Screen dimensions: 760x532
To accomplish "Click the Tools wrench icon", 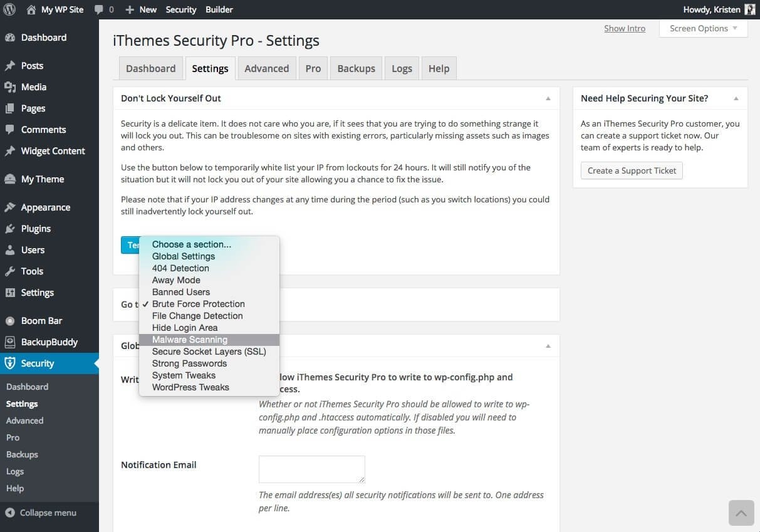I will click(x=9, y=271).
